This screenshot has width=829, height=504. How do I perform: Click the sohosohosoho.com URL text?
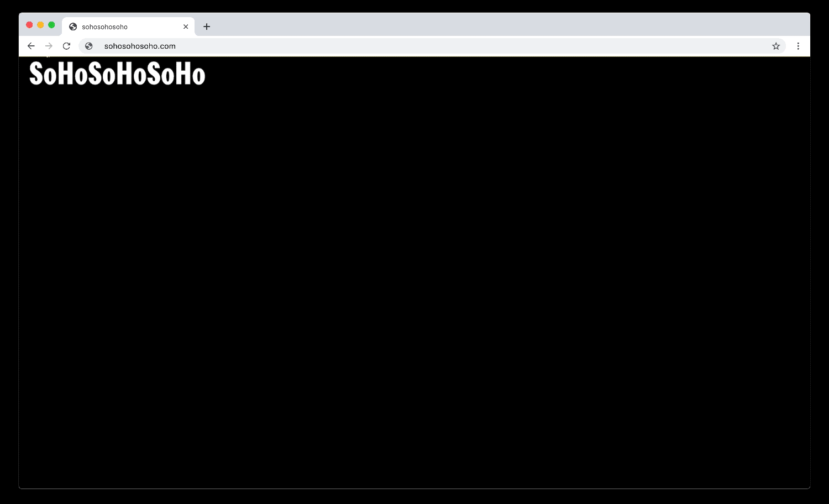coord(140,46)
